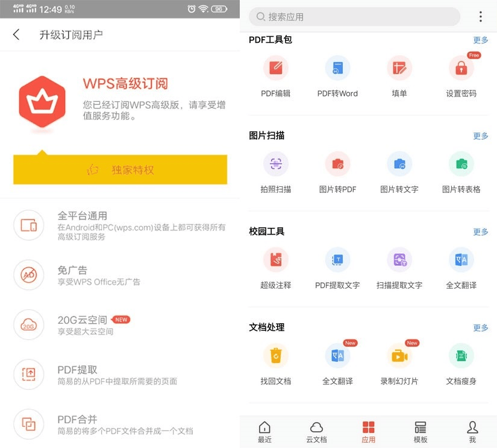Open the 全文翻译 tool under 文档处理
Image resolution: width=497 pixels, height=448 pixels.
[x=337, y=363]
